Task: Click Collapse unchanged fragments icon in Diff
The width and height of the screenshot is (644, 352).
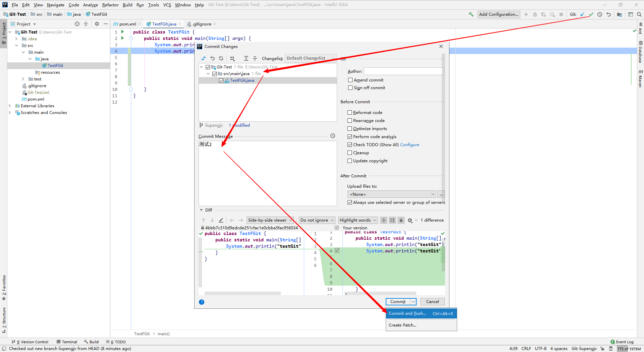Action: coord(384,220)
